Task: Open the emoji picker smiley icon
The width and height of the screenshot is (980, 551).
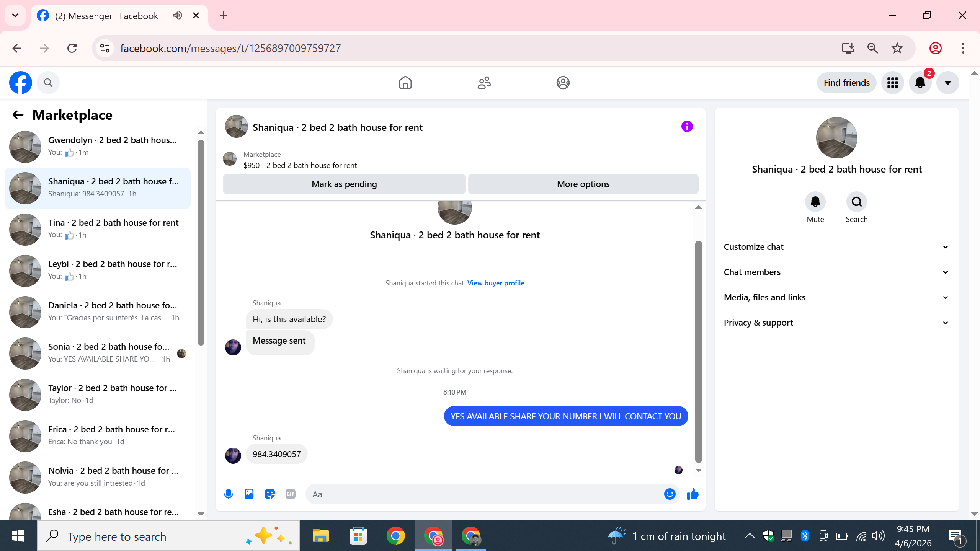Action: click(x=670, y=494)
